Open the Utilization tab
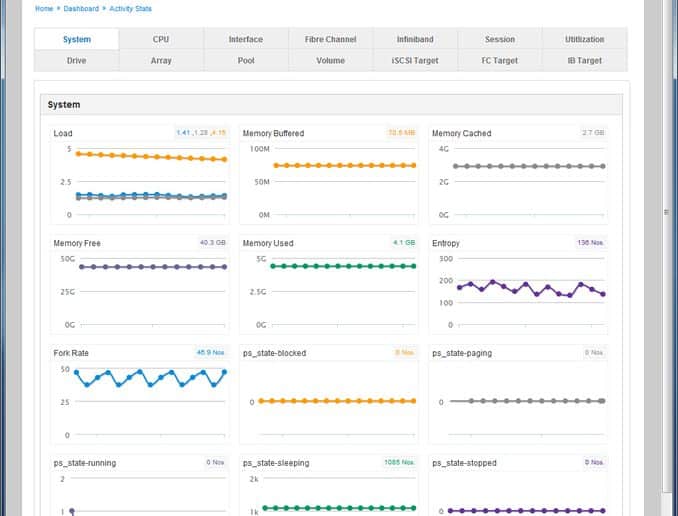The height and width of the screenshot is (516, 678). click(585, 39)
